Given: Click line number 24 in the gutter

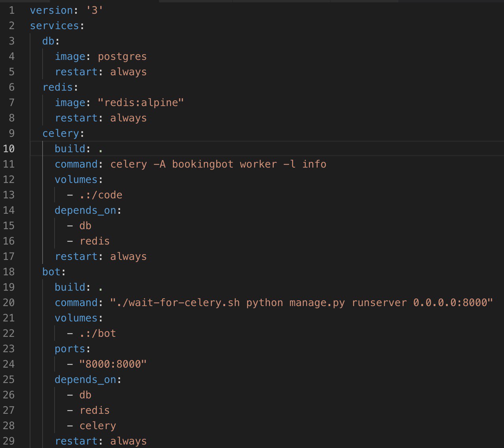Looking at the screenshot, I should (9, 364).
